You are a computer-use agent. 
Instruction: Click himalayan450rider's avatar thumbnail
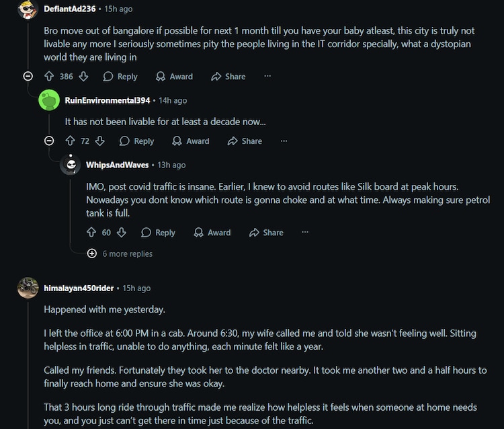pyautogui.click(x=28, y=288)
